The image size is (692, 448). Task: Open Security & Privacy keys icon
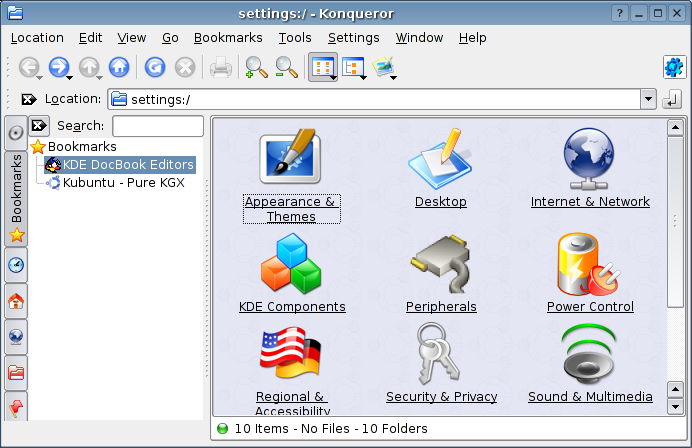[x=438, y=354]
